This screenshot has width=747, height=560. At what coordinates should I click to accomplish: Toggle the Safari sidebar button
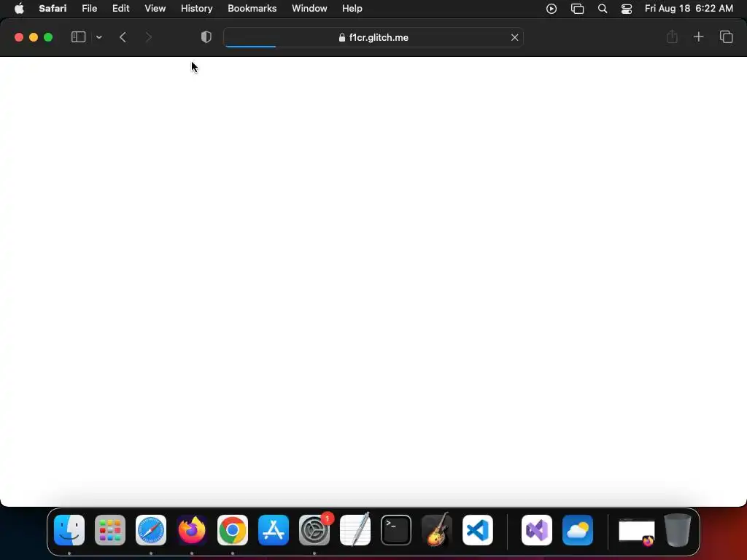pyautogui.click(x=78, y=37)
